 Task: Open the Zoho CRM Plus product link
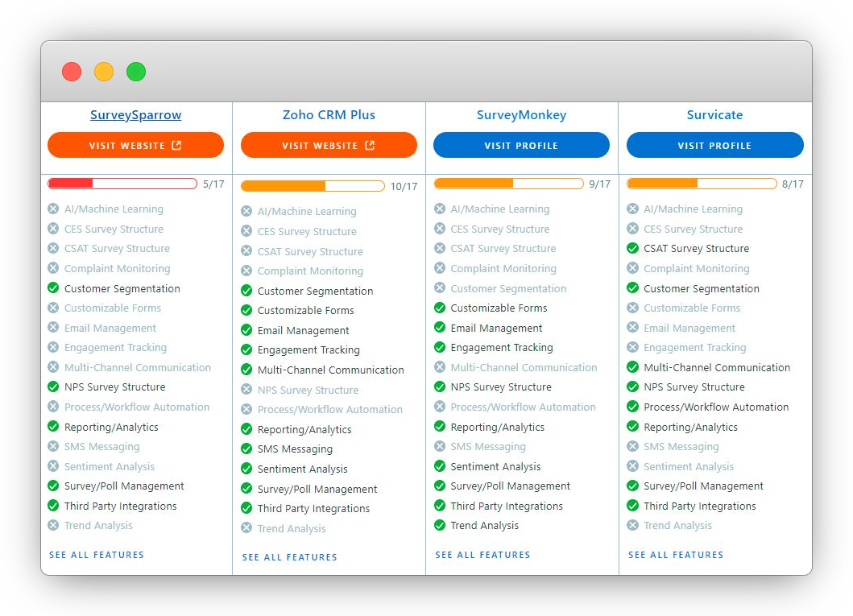tap(329, 115)
